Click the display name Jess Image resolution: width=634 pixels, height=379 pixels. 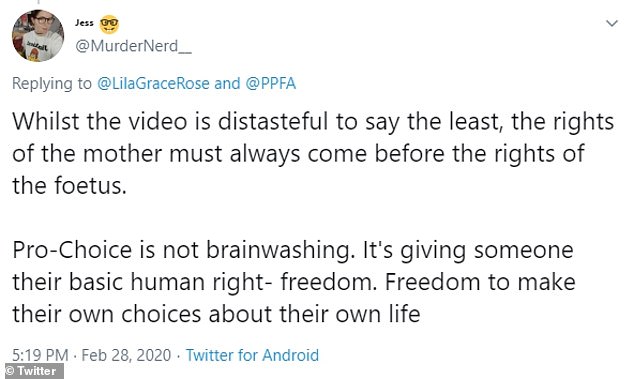tap(84, 23)
